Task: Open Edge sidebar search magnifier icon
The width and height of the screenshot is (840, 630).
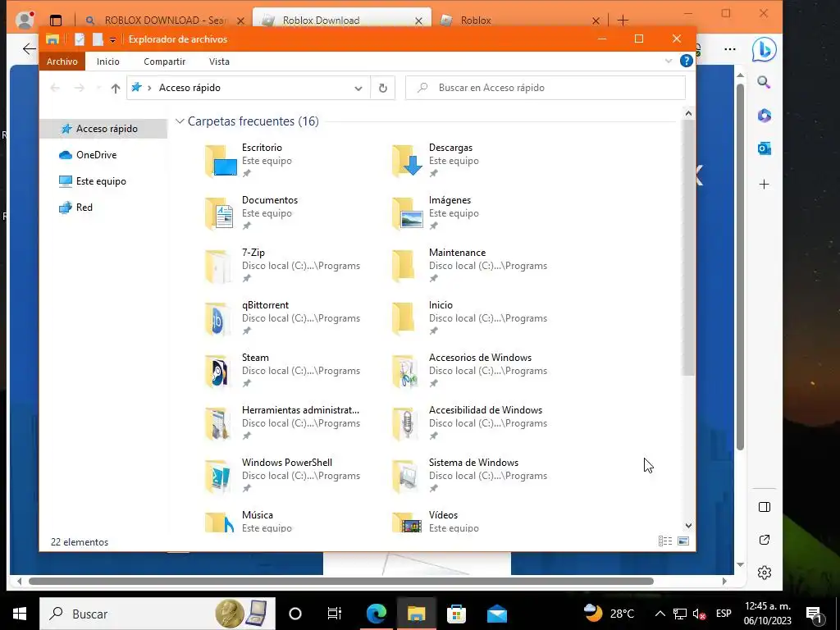Action: coord(764,83)
